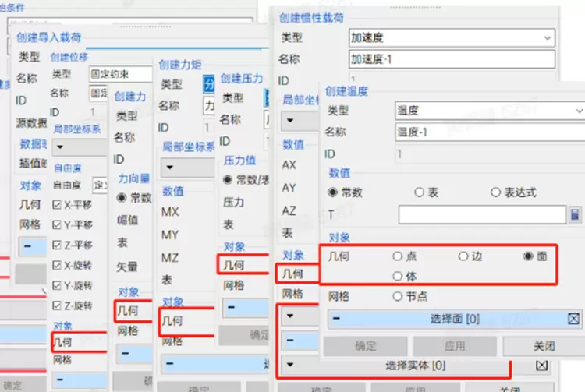Toggle the Y-旋转 checkbox
Image resolution: width=585 pixels, height=392 pixels.
(56, 284)
